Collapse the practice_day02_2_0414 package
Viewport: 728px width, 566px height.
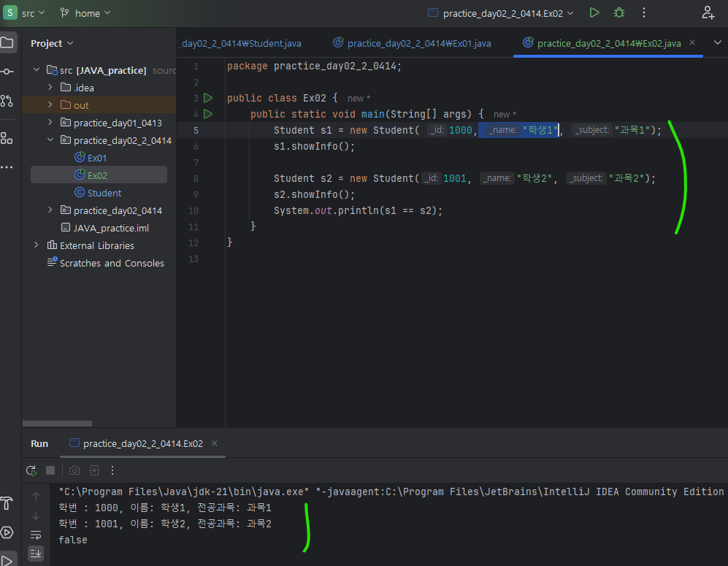[50, 139]
